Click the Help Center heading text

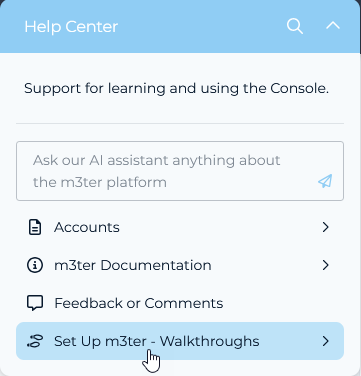[71, 27]
